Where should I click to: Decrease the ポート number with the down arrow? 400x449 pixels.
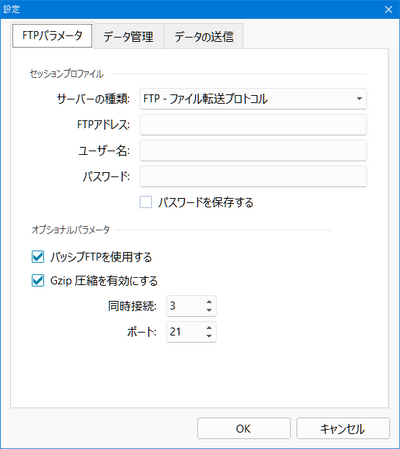click(209, 336)
